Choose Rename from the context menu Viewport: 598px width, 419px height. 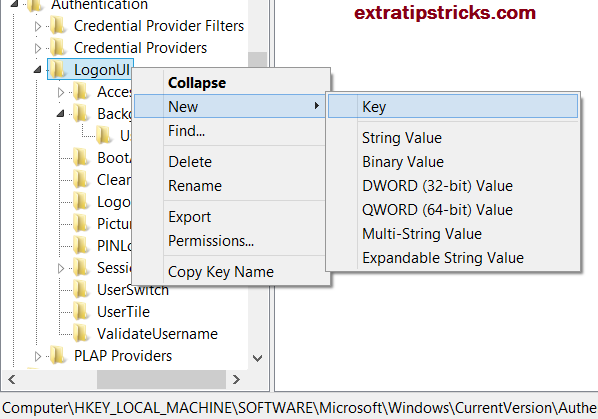[195, 186]
